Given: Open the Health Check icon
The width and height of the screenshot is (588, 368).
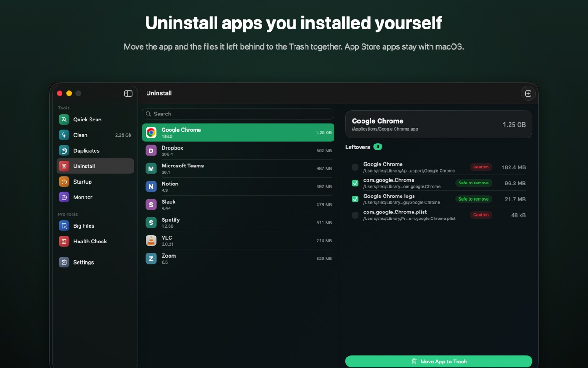Looking at the screenshot, I should point(64,241).
